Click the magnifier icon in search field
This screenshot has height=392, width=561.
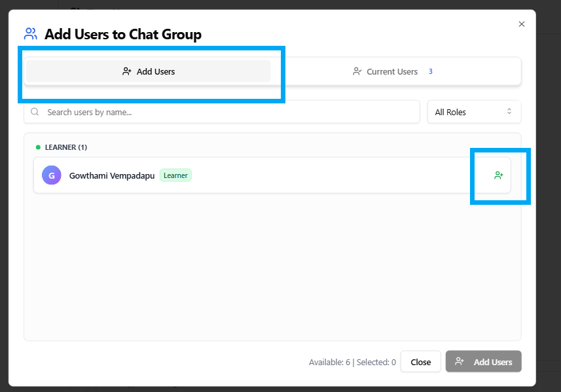35,112
